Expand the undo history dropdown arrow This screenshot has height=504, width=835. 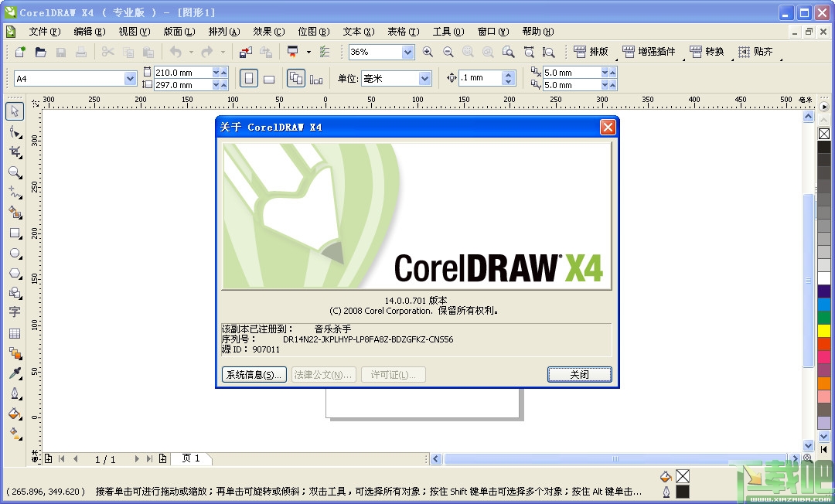tap(191, 52)
